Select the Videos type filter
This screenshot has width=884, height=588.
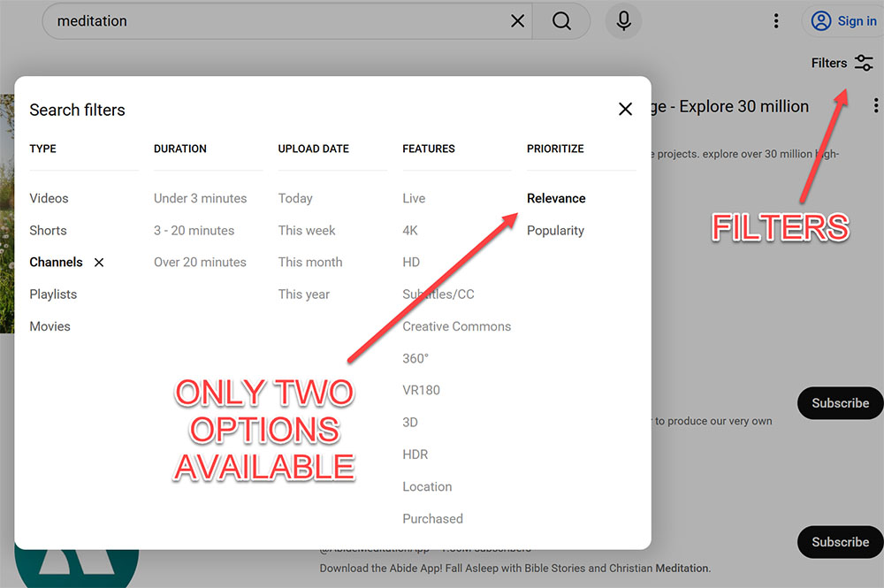(49, 198)
